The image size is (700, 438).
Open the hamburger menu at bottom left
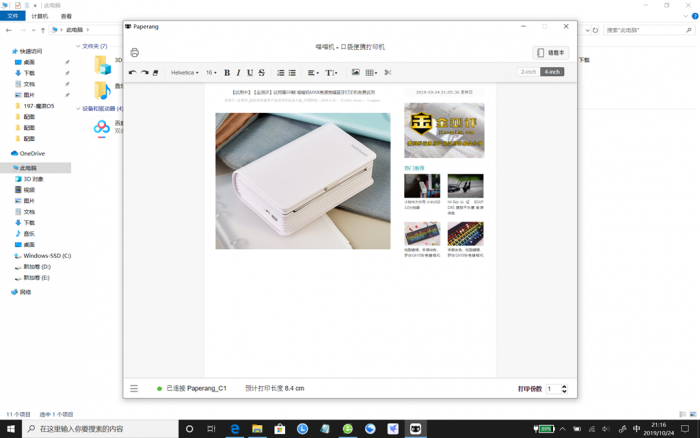pyautogui.click(x=134, y=388)
